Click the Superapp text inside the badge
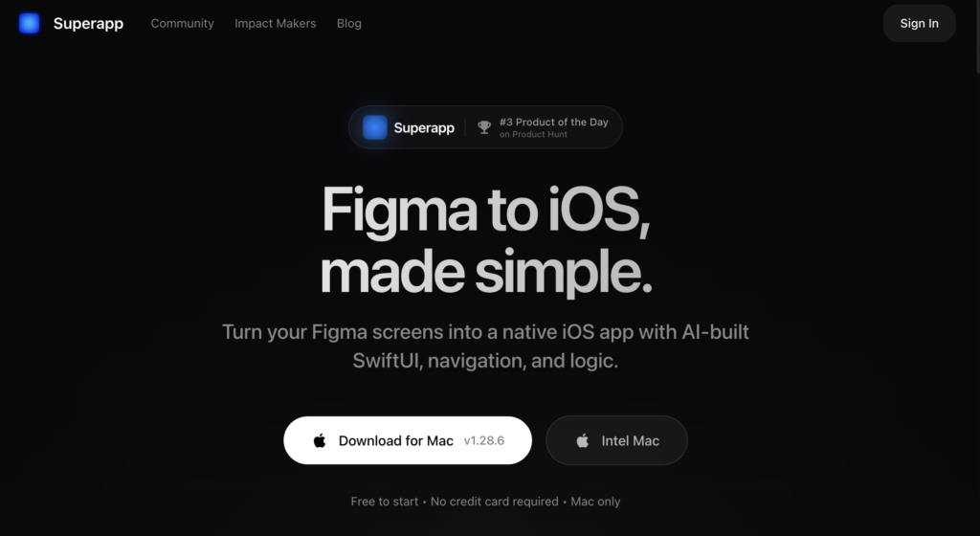 click(x=424, y=127)
